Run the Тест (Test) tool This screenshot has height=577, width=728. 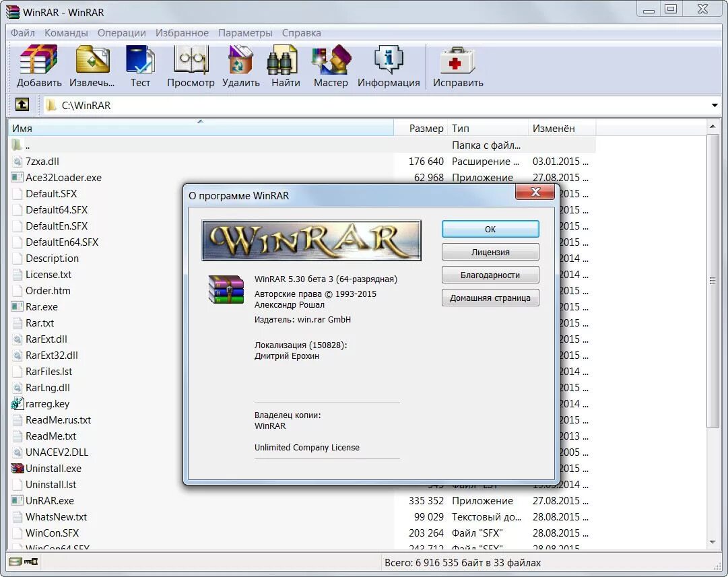pos(140,59)
